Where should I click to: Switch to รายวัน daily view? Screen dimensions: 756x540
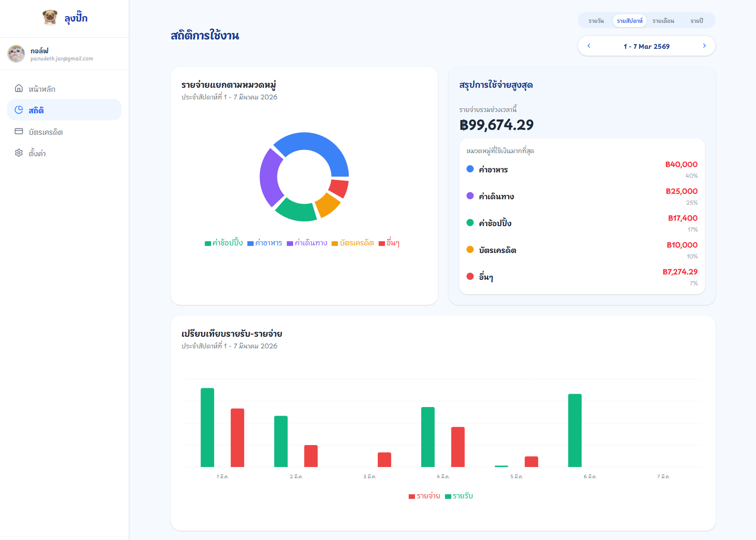tap(596, 21)
